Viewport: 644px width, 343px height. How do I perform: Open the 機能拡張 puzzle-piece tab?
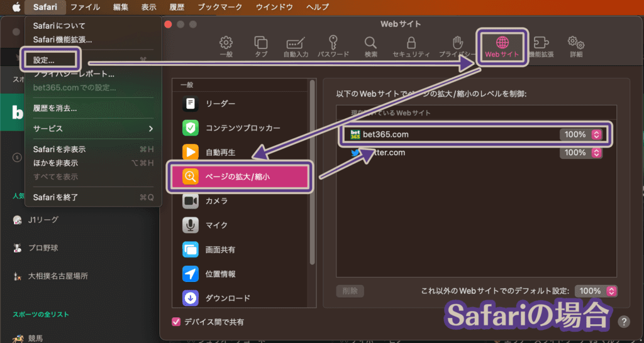coord(541,46)
